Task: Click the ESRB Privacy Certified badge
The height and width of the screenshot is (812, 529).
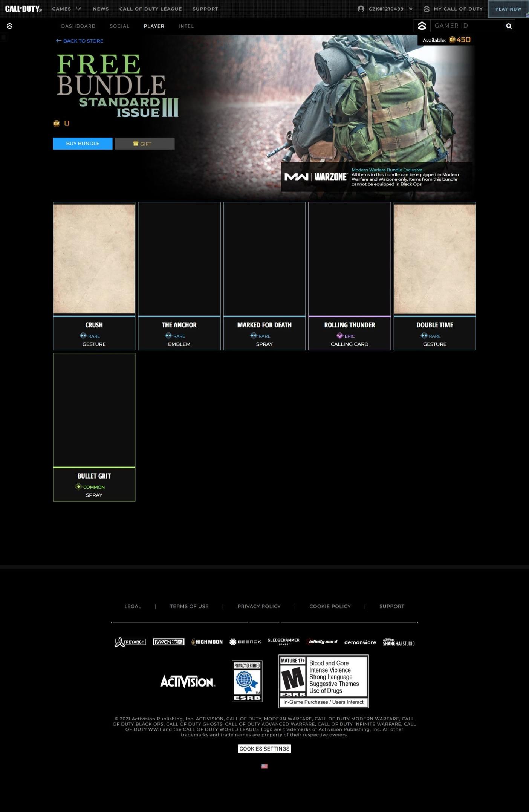Action: [247, 681]
